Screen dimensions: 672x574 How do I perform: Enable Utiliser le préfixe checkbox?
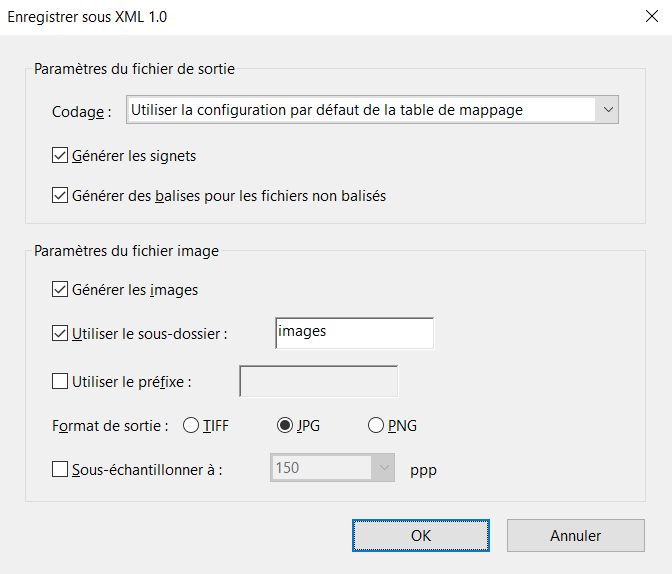coord(60,381)
